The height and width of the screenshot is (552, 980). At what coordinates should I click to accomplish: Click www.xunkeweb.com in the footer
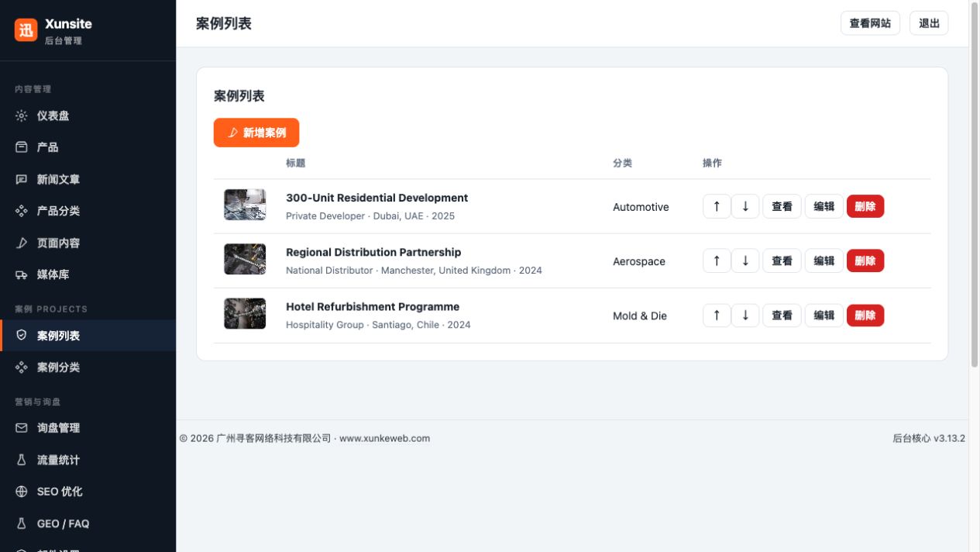tap(384, 438)
